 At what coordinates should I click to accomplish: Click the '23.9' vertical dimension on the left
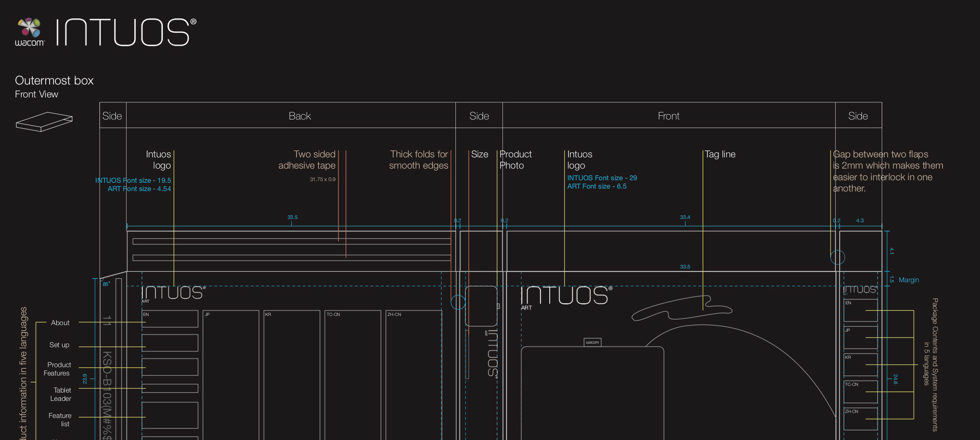(x=85, y=378)
